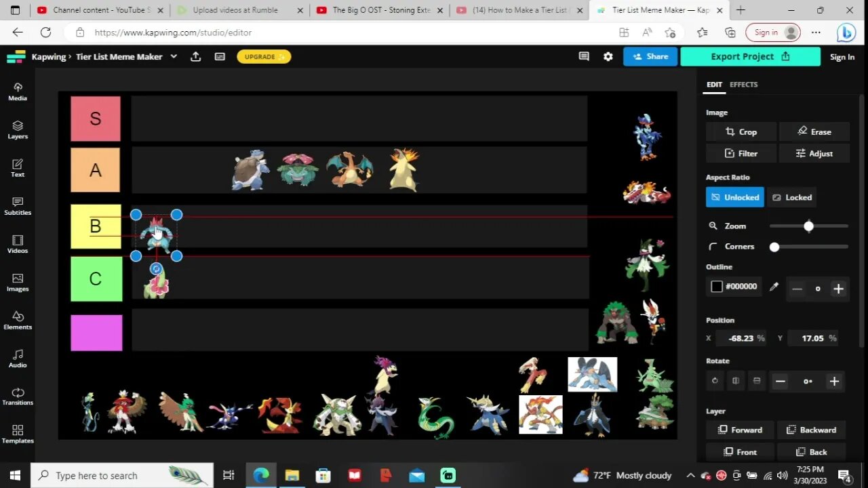Screen dimensions: 868x488
Task: Open the Audio panel
Action: coord(17,359)
